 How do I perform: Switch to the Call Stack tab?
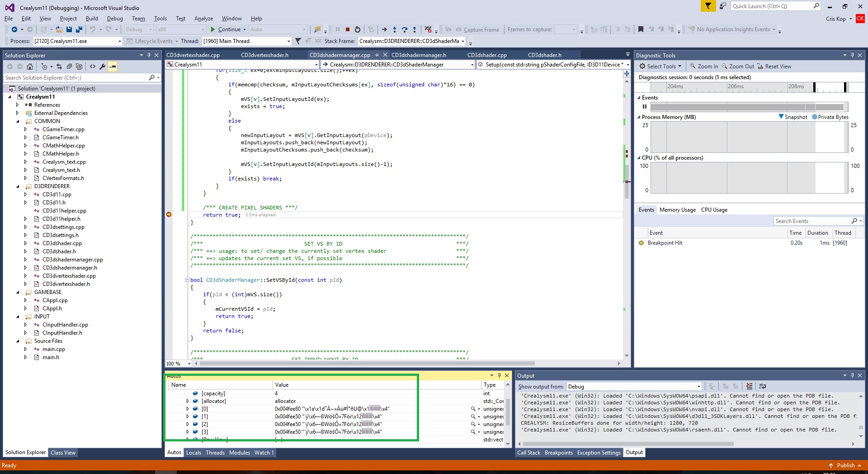point(528,453)
